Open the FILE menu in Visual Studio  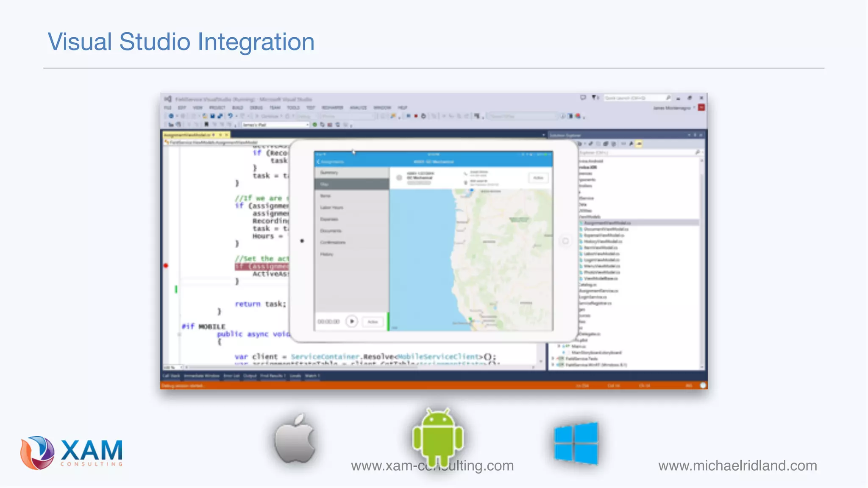(x=168, y=108)
